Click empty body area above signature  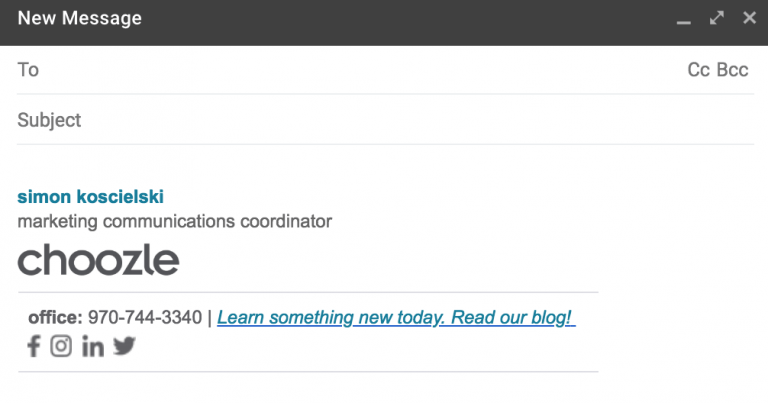pyautogui.click(x=385, y=166)
